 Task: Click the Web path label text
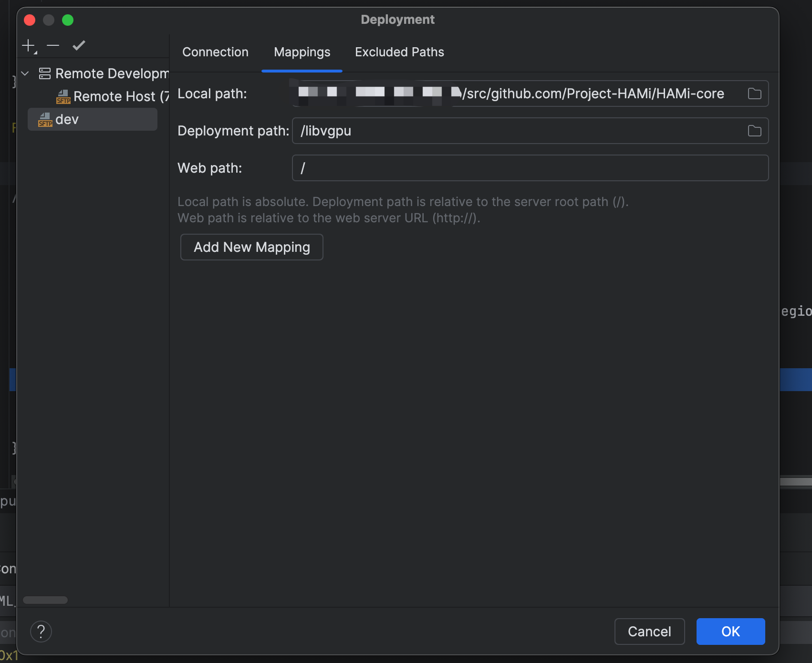(210, 168)
